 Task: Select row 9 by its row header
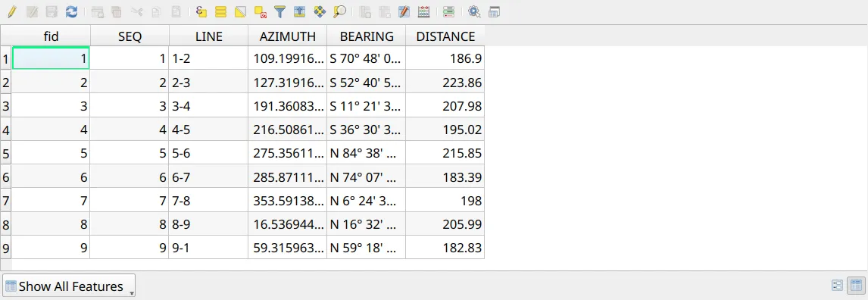pos(6,248)
